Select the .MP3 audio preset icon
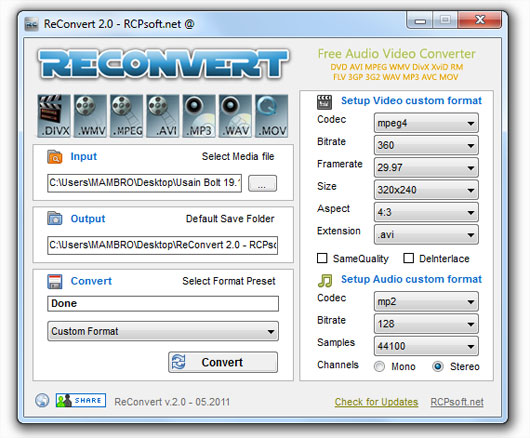 pyautogui.click(x=199, y=116)
